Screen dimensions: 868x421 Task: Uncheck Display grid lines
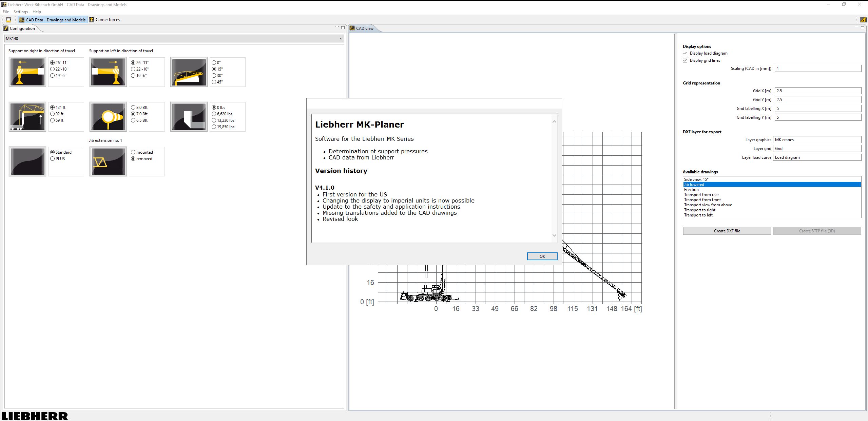(x=685, y=60)
